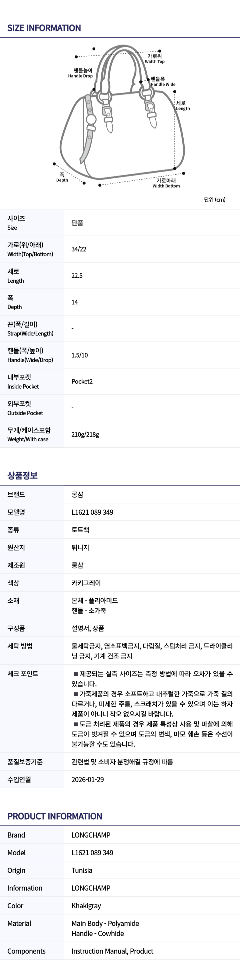Select the Pocket2 inside pocket value
240x980 pixels.
82,382
